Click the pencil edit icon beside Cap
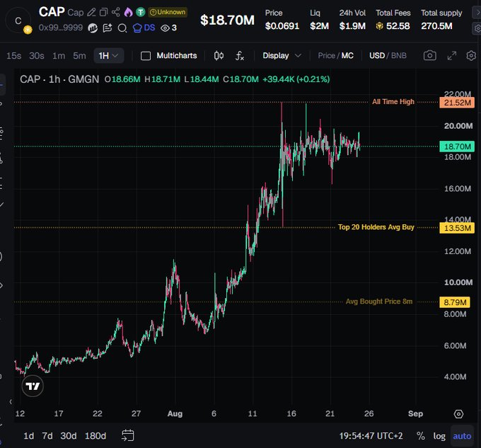 coord(91,12)
